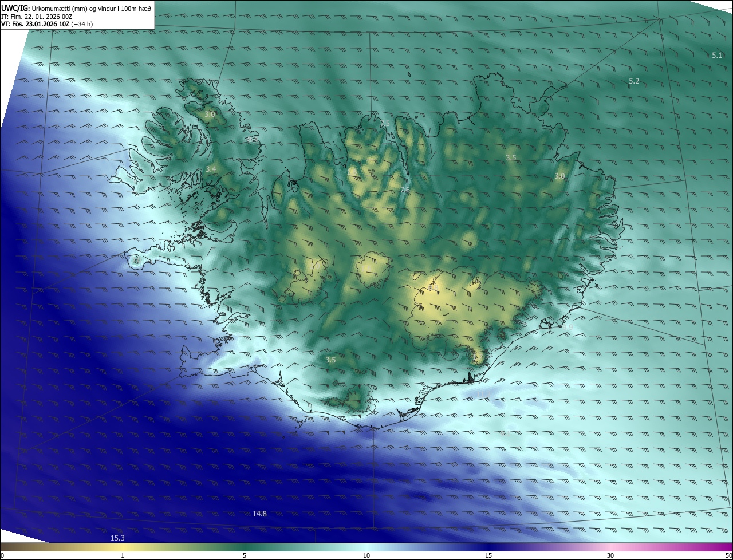The image size is (733, 560).
Task: Click the 15.3 value label
Action: (117, 538)
